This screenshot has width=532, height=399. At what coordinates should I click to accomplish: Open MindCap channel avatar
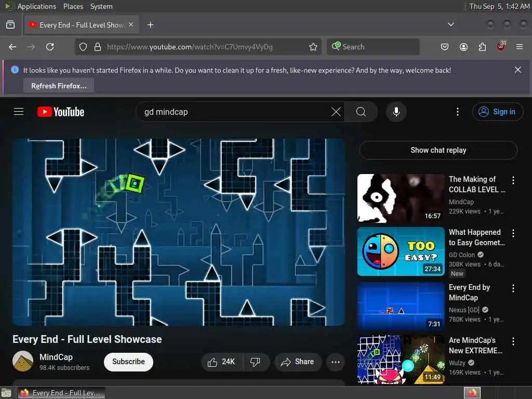(x=23, y=361)
